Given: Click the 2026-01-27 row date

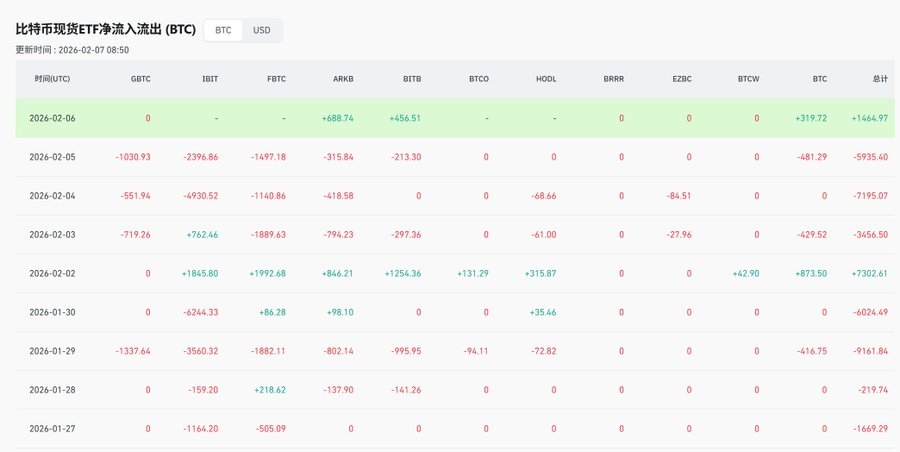Looking at the screenshot, I should tap(52, 428).
